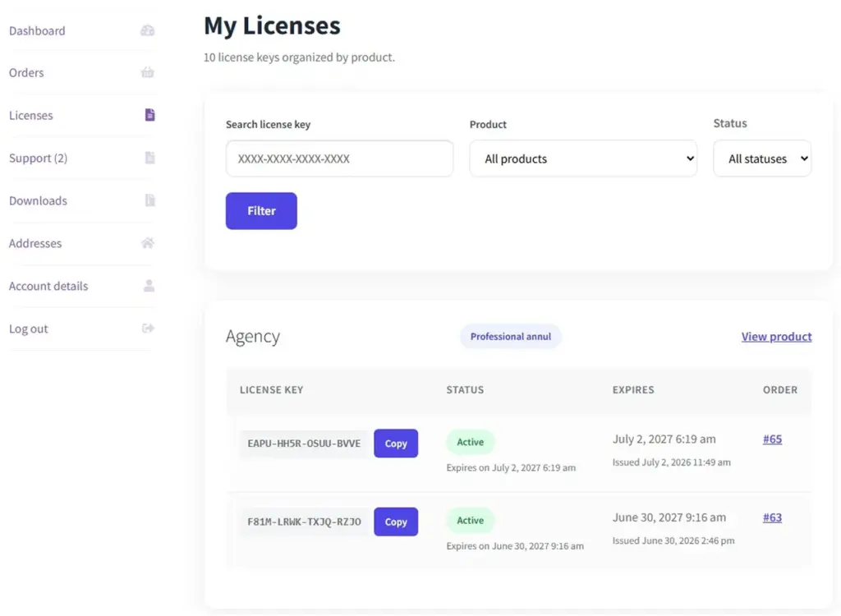The image size is (841, 616).
Task: Click 'Expires on June 30, 2027 9:16 am' note
Action: [515, 546]
